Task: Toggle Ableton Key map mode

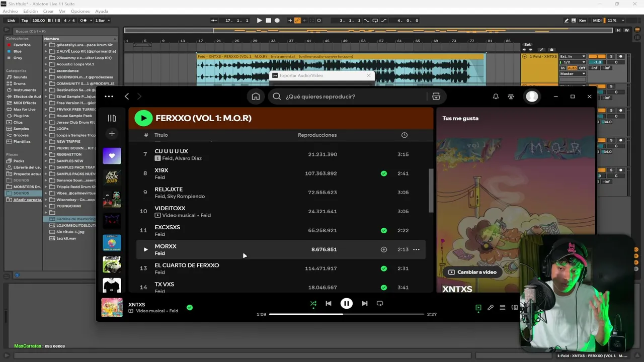Action: (x=583, y=21)
